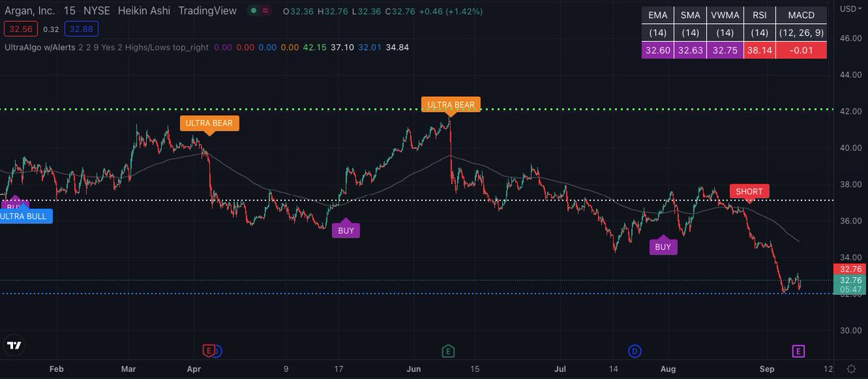Click the SMA header cell in the table

(x=691, y=14)
